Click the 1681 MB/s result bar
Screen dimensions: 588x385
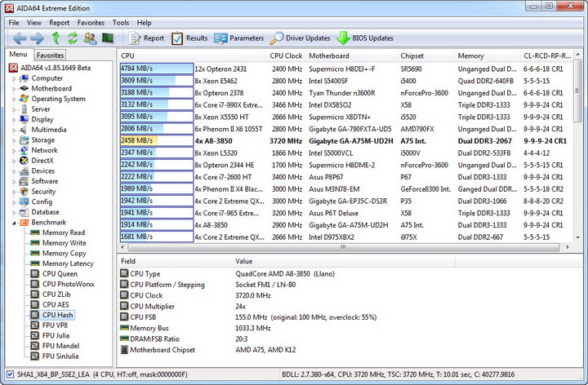[156, 237]
